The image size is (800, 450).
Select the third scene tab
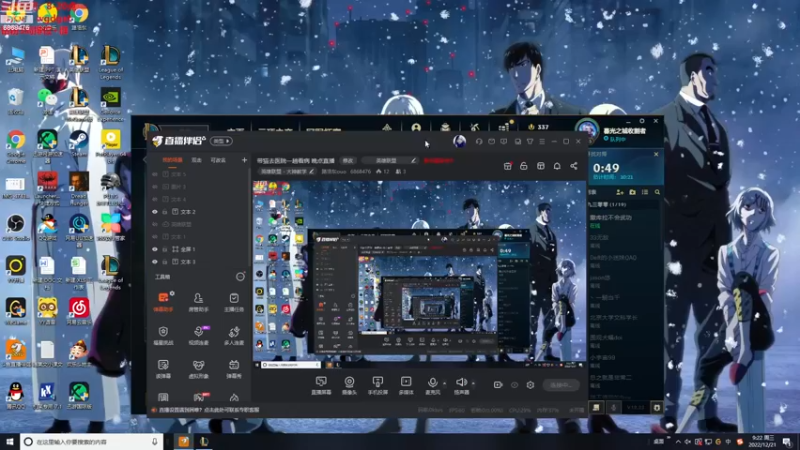218,160
